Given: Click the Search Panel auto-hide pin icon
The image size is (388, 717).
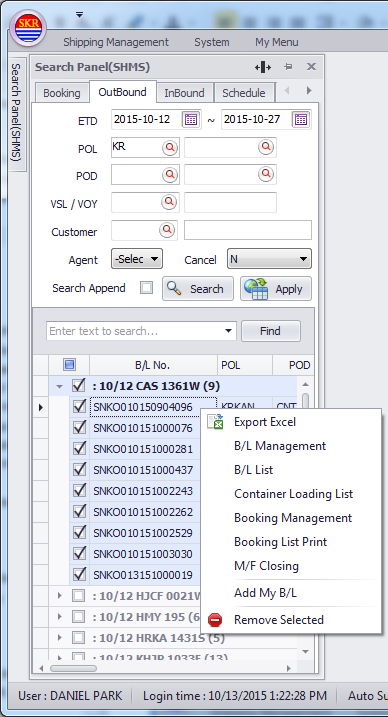Looking at the screenshot, I should click(x=288, y=67).
